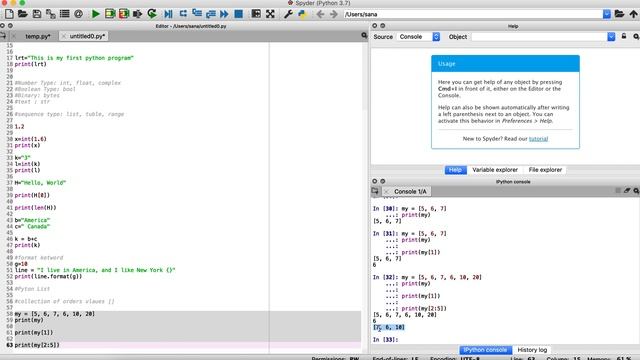Screen dimensions: 640x360
Task: Re-run the last script
Action: (152, 14)
